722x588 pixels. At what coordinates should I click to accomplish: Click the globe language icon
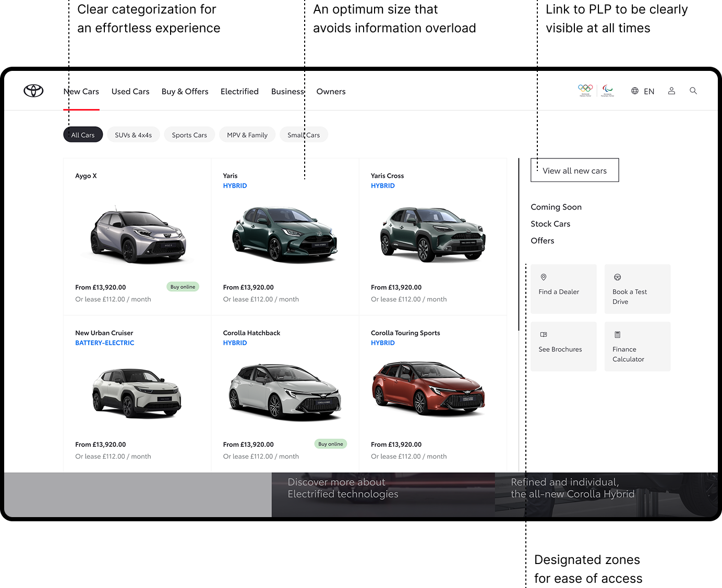click(635, 91)
